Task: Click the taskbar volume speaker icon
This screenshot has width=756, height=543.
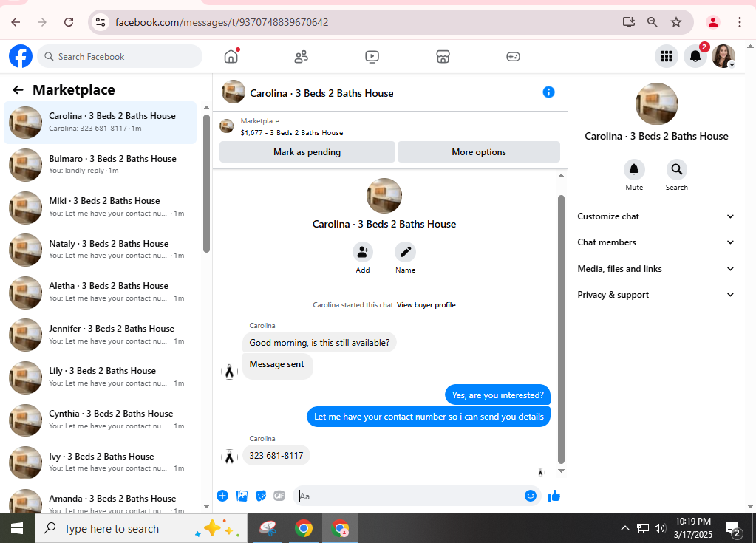Action: tap(660, 528)
